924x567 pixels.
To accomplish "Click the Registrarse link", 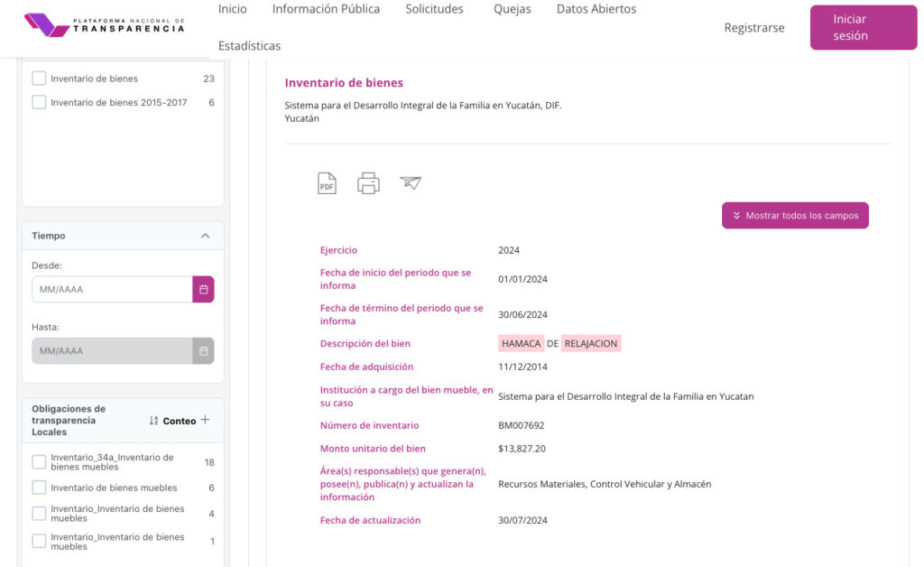I will [754, 28].
